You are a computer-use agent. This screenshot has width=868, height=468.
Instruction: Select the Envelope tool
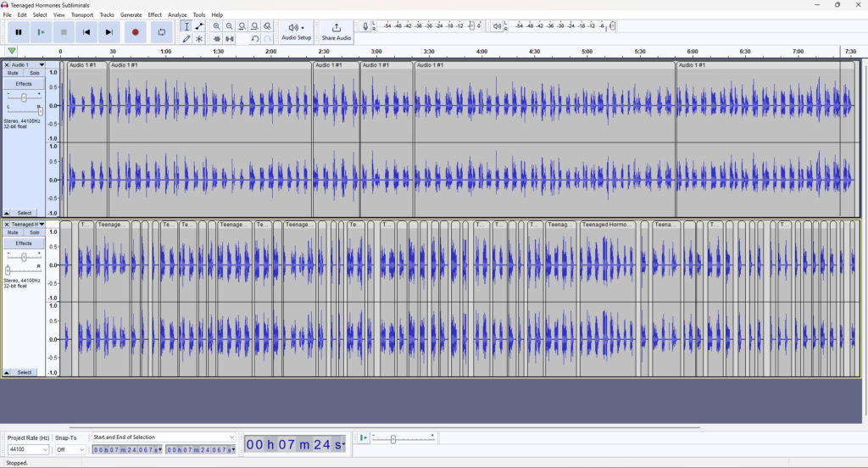point(199,26)
